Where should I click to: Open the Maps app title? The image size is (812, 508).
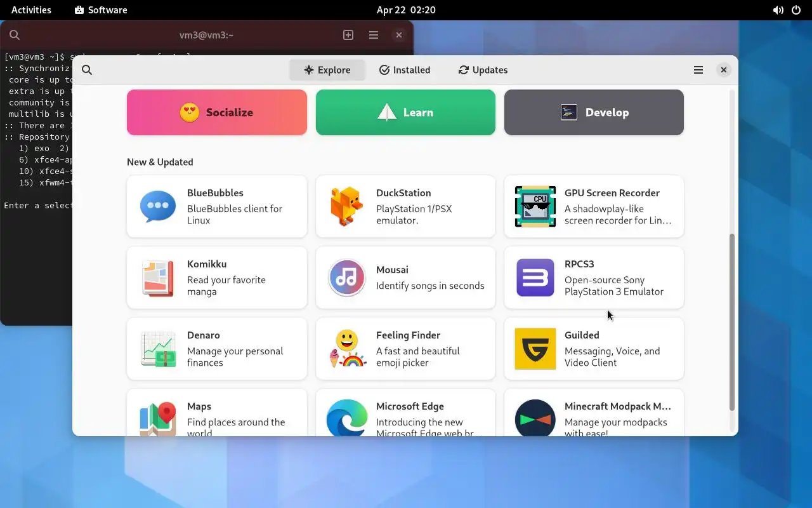(x=199, y=406)
